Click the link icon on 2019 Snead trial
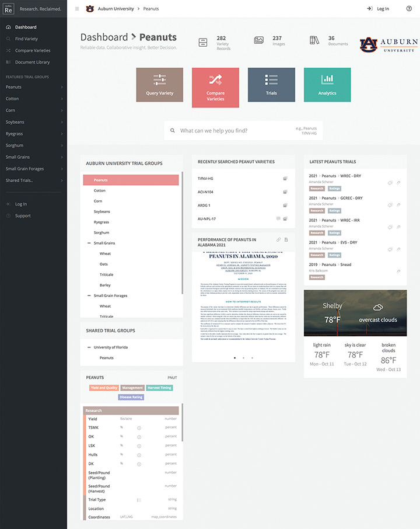 tap(399, 272)
